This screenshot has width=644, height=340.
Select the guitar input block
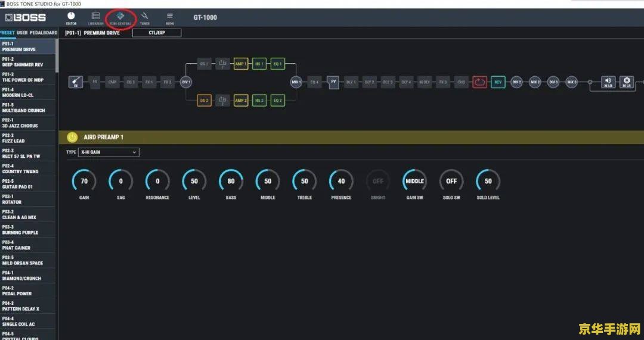coord(76,82)
